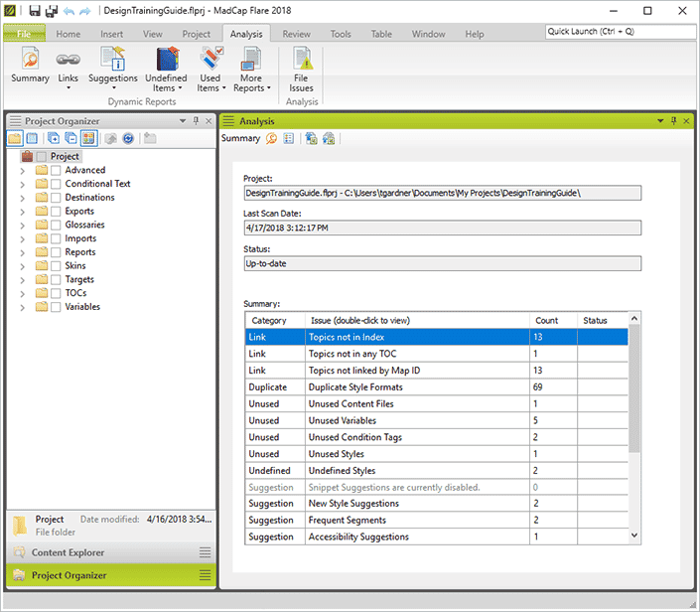Pin the Analysis pane
Screen dimensions: 700x612
(673, 120)
